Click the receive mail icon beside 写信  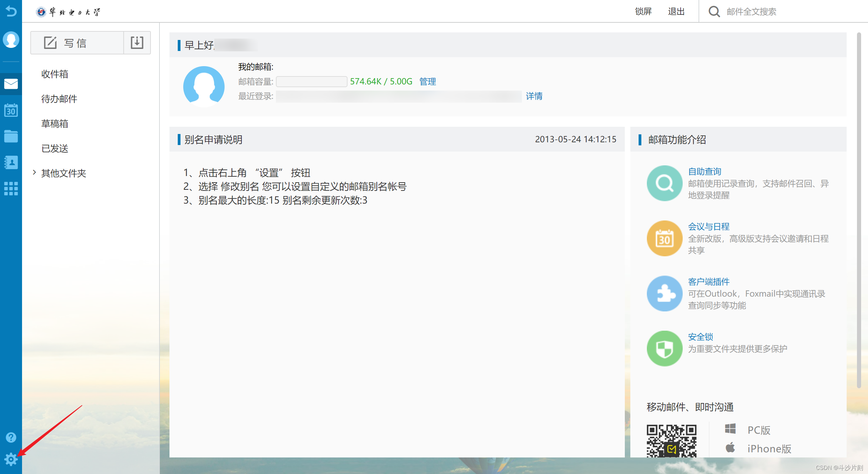pyautogui.click(x=137, y=42)
